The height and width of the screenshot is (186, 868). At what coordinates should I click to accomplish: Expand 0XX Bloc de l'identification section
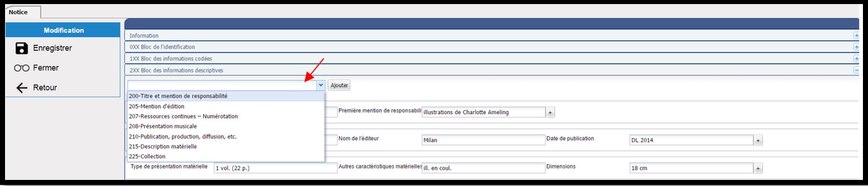coord(856,47)
